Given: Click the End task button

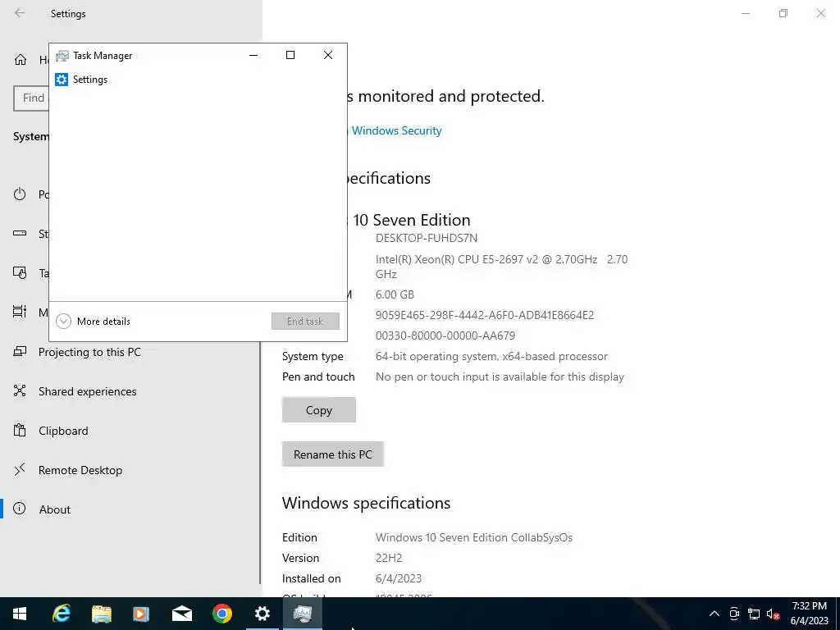Looking at the screenshot, I should [305, 322].
